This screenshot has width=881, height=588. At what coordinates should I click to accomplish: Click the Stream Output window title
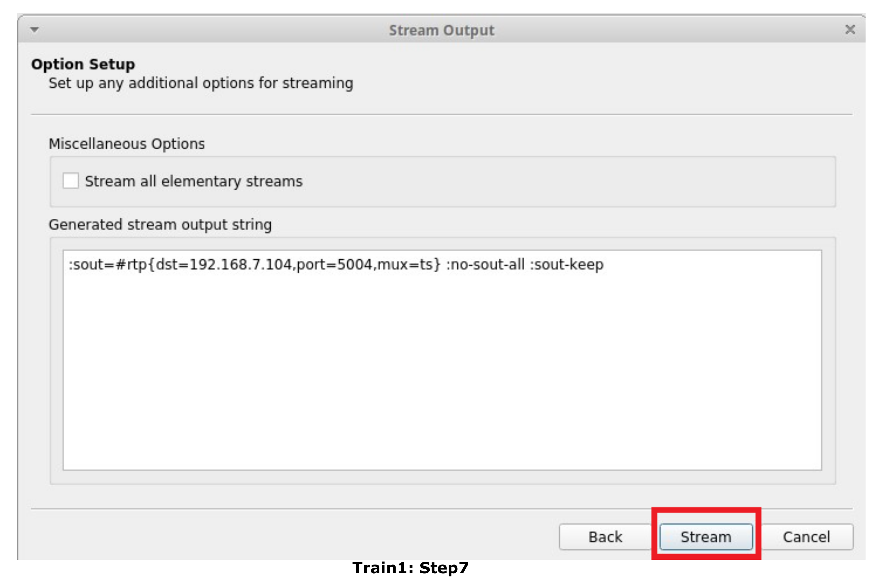pos(441,30)
